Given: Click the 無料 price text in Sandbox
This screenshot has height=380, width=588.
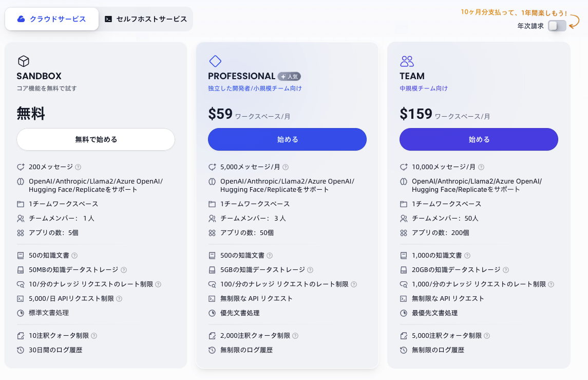Looking at the screenshot, I should [31, 114].
